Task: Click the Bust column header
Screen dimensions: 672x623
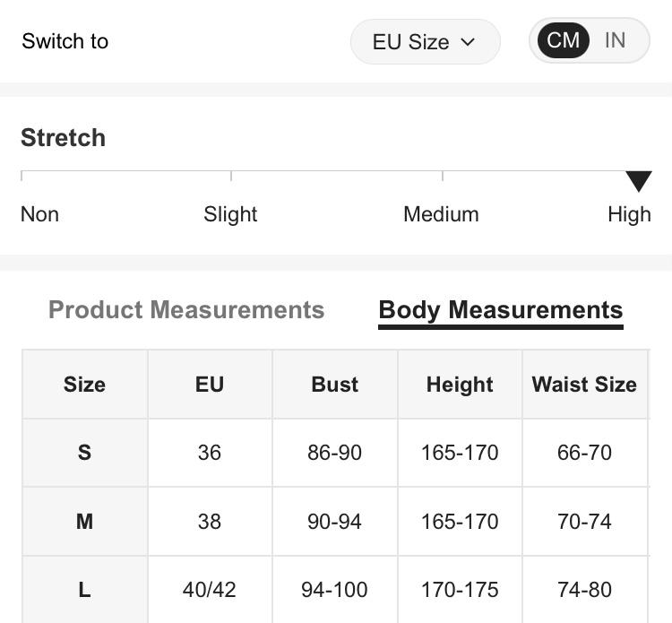Action: click(334, 385)
